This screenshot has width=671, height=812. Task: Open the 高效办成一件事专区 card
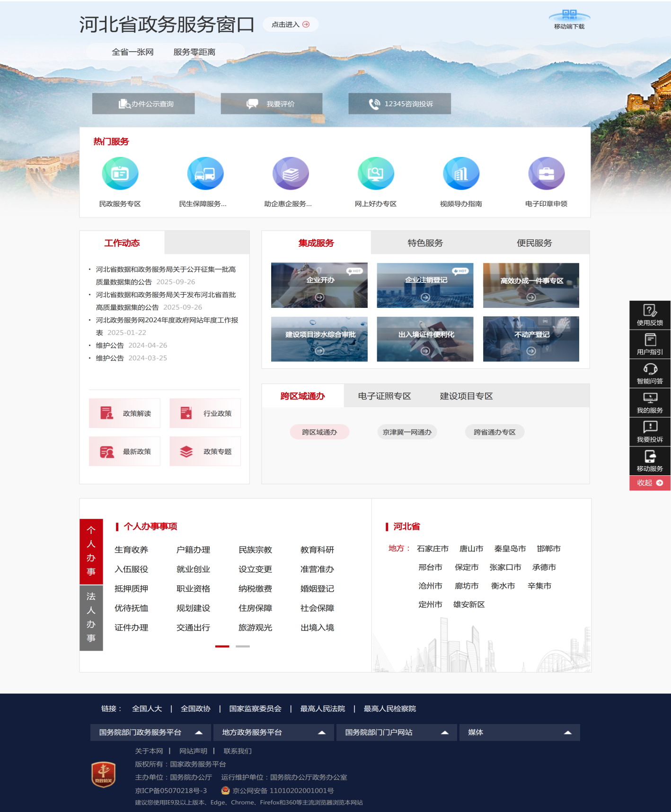[531, 285]
